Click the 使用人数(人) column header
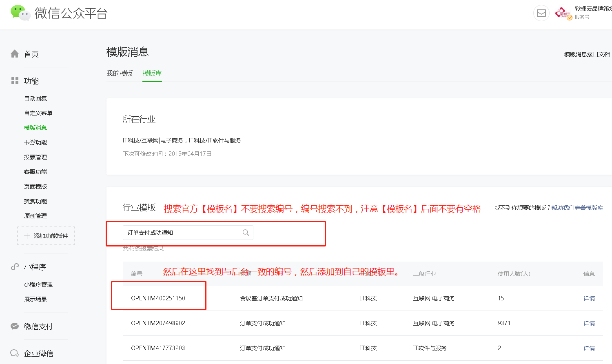612x364 pixels. click(514, 274)
